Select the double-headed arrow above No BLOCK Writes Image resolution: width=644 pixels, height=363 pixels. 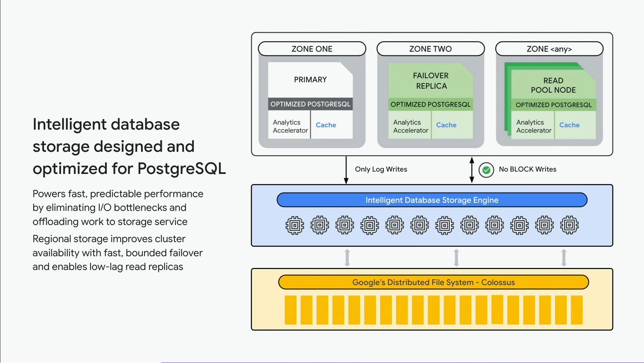coord(472,170)
